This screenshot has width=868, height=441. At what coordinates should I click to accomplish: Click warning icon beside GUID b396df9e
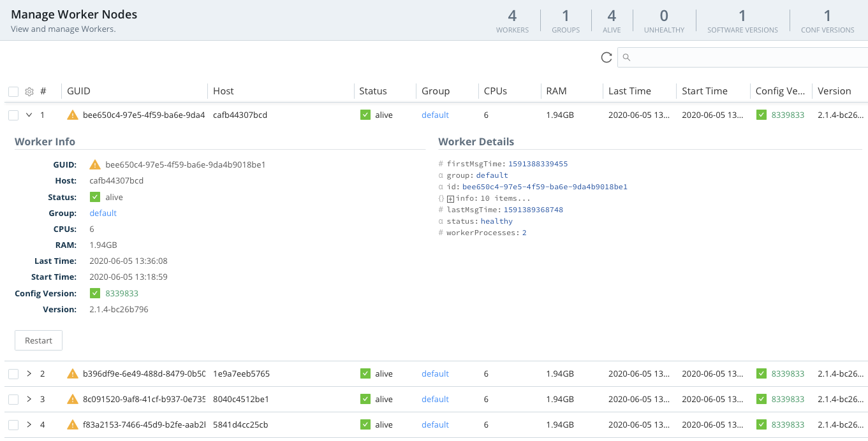[x=73, y=374]
